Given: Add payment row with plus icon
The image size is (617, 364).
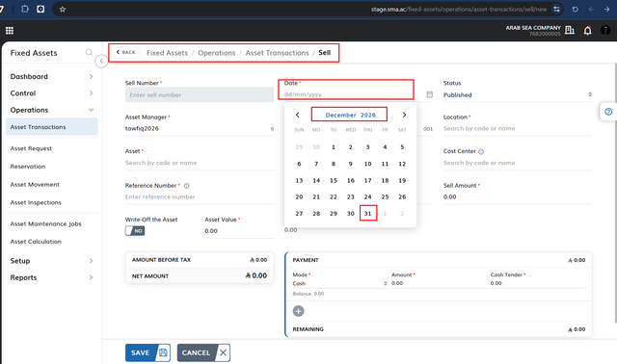Looking at the screenshot, I should point(298,311).
